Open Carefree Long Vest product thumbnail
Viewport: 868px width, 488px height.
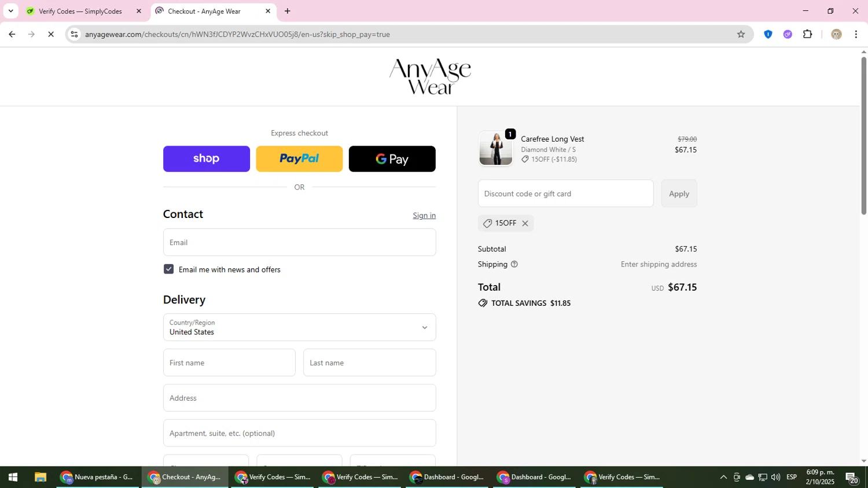496,148
